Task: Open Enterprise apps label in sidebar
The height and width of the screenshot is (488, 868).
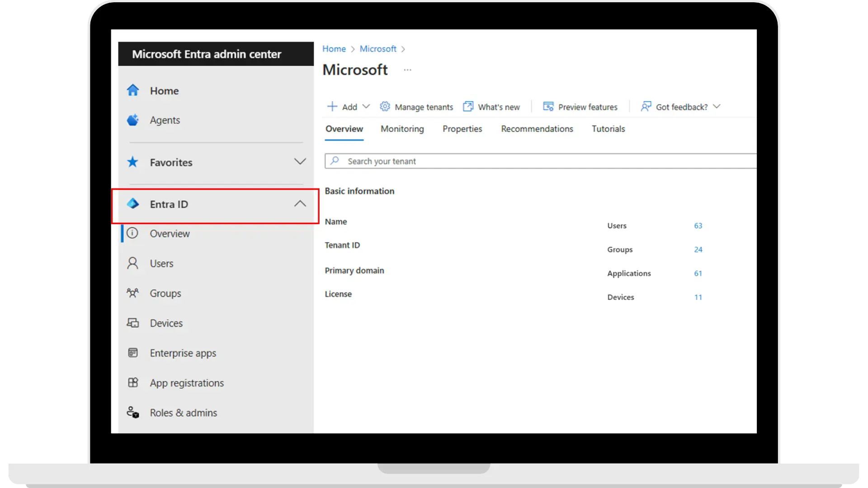Action: (183, 353)
